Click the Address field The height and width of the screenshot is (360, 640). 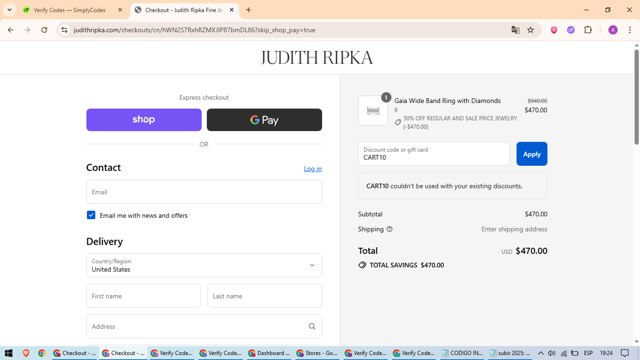click(x=204, y=326)
